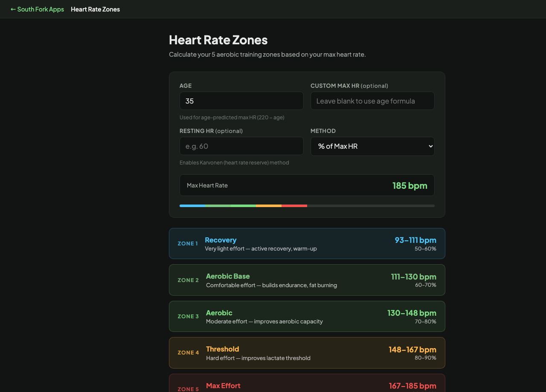Click the 148–167 bpm range text
This screenshot has width=546, height=392.
click(412, 349)
